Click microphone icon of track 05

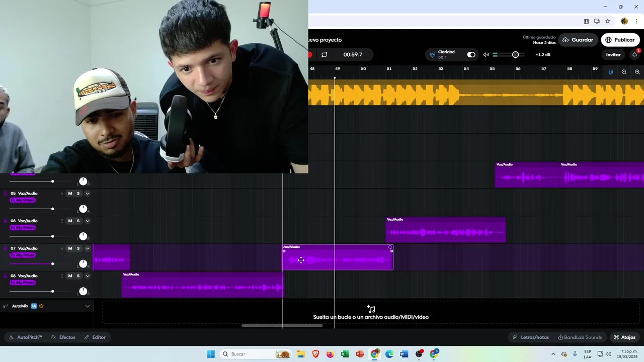[x=6, y=193]
